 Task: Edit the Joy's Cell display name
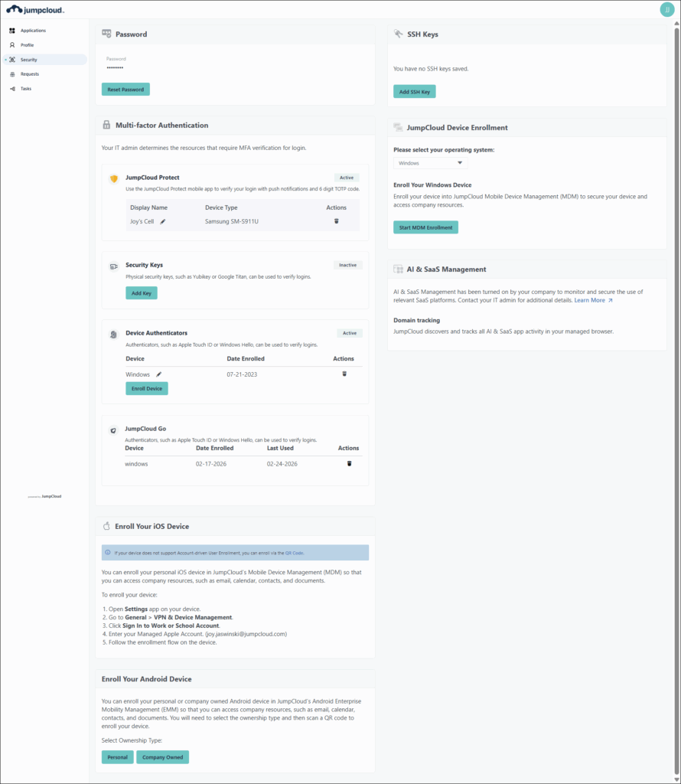pos(163,221)
